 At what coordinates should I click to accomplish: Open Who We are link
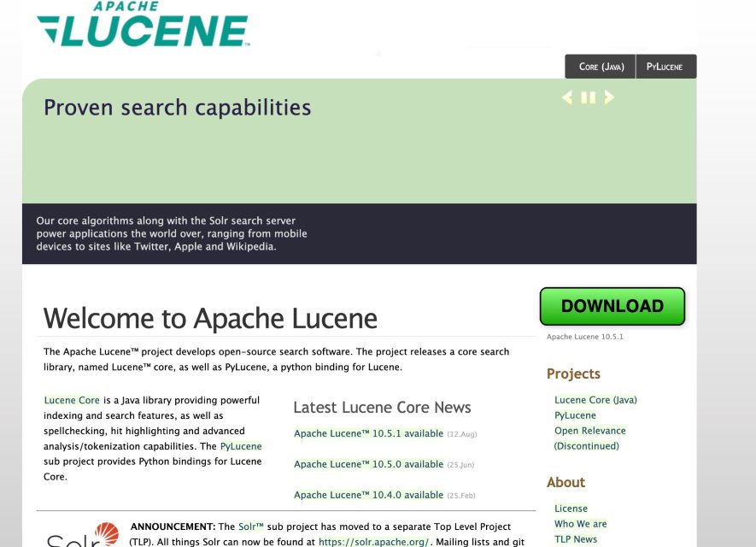[581, 524]
